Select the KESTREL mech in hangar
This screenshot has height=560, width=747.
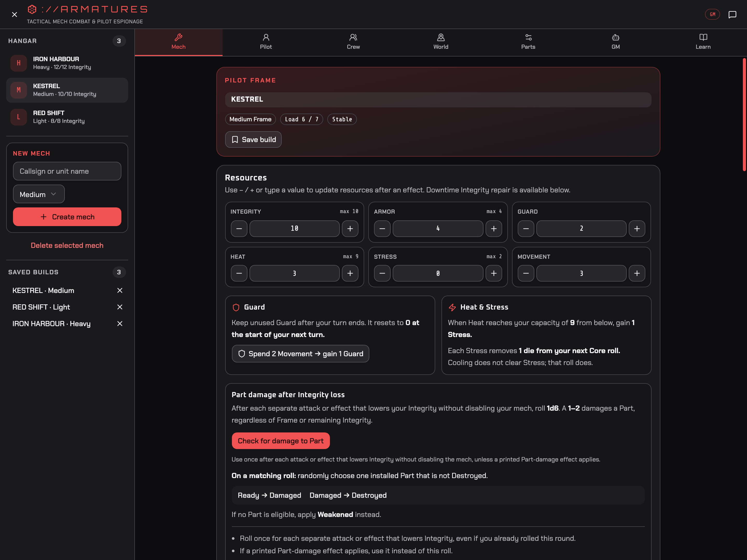pos(67,90)
